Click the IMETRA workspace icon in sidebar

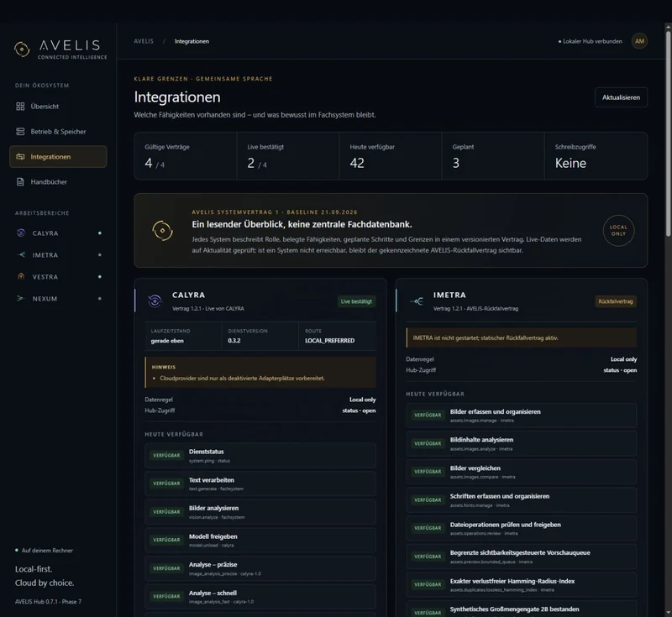[21, 254]
